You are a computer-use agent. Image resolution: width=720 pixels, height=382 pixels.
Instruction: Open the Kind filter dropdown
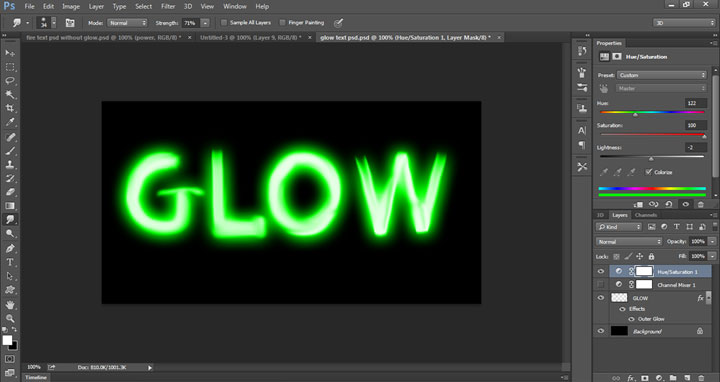[619, 227]
